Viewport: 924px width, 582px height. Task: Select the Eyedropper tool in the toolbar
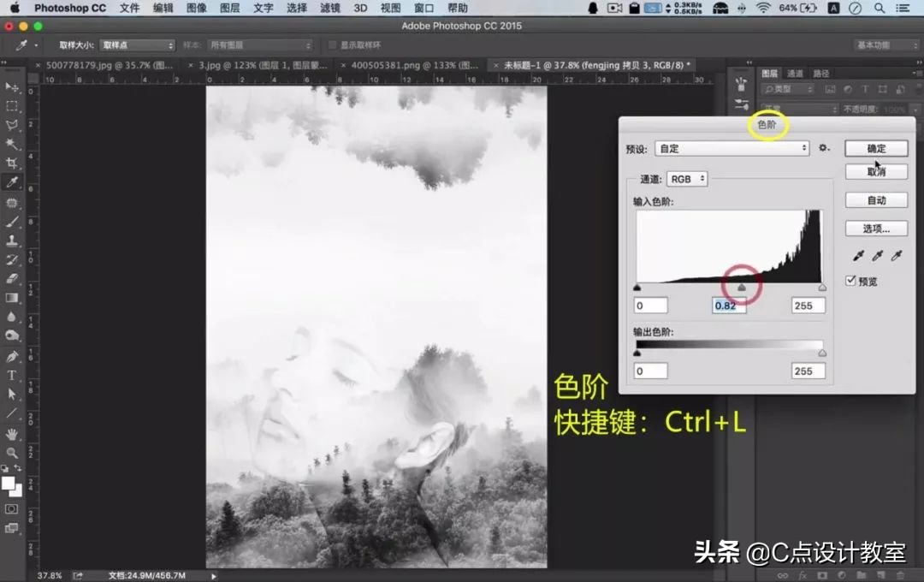pyautogui.click(x=12, y=180)
